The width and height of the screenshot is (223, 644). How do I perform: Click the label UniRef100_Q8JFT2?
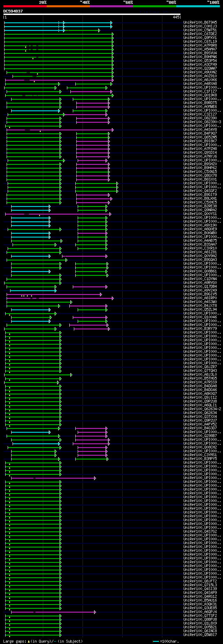coord(200,581)
